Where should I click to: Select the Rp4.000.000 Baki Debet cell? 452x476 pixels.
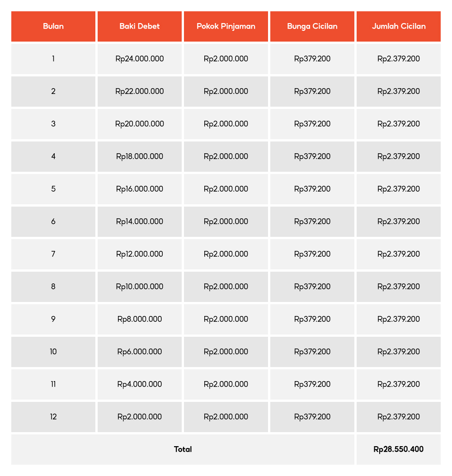click(x=140, y=384)
